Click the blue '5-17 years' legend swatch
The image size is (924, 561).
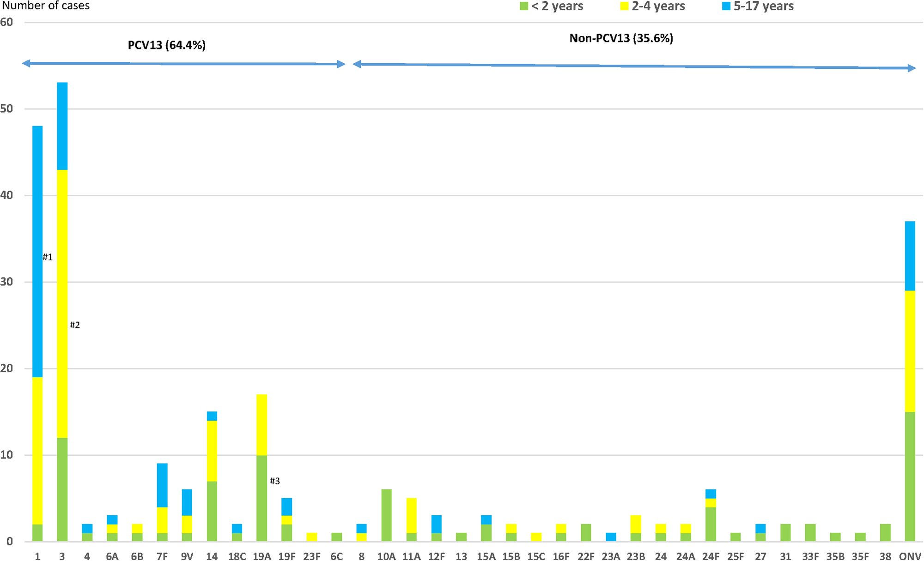[x=726, y=6]
